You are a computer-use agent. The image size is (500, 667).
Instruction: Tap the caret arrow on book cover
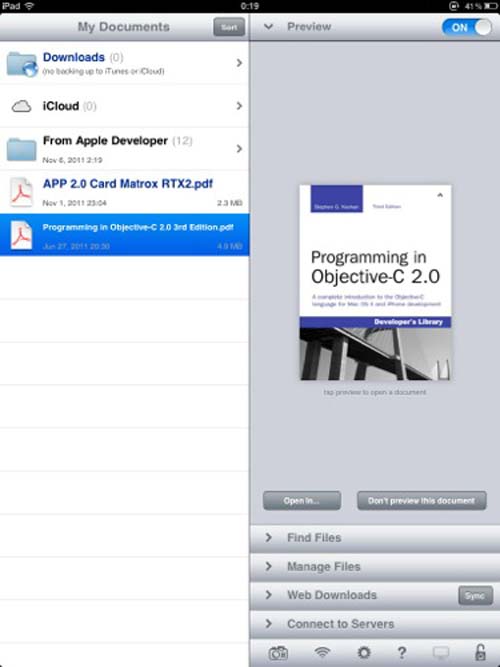[440, 195]
